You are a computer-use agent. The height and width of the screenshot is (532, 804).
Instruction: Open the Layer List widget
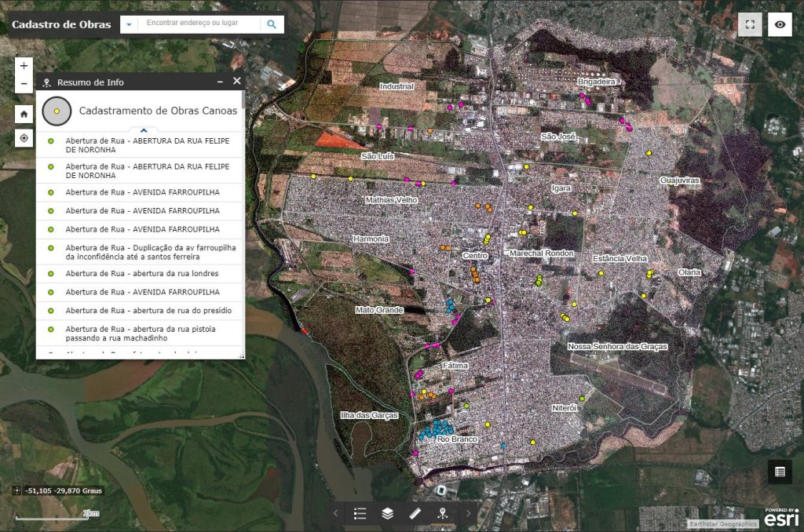click(x=388, y=514)
